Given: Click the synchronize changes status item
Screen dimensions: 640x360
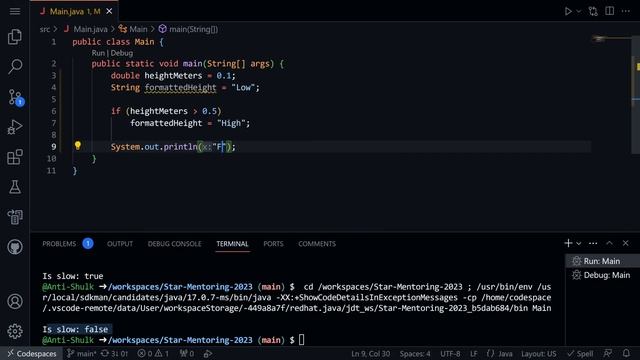Looking at the screenshot, I should coord(114,353).
